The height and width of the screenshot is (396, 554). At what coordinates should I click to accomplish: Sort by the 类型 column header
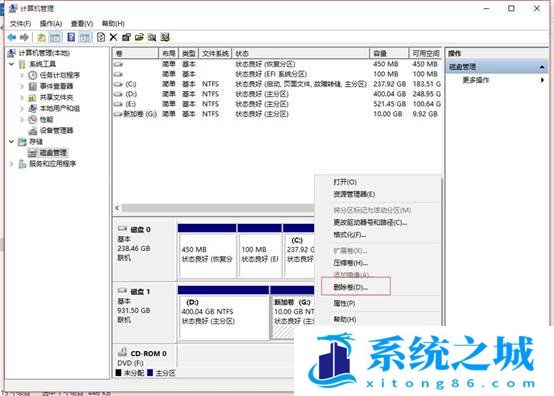189,53
